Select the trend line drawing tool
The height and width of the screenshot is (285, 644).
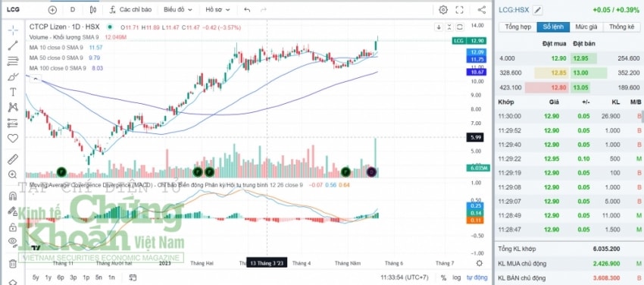(x=13, y=45)
